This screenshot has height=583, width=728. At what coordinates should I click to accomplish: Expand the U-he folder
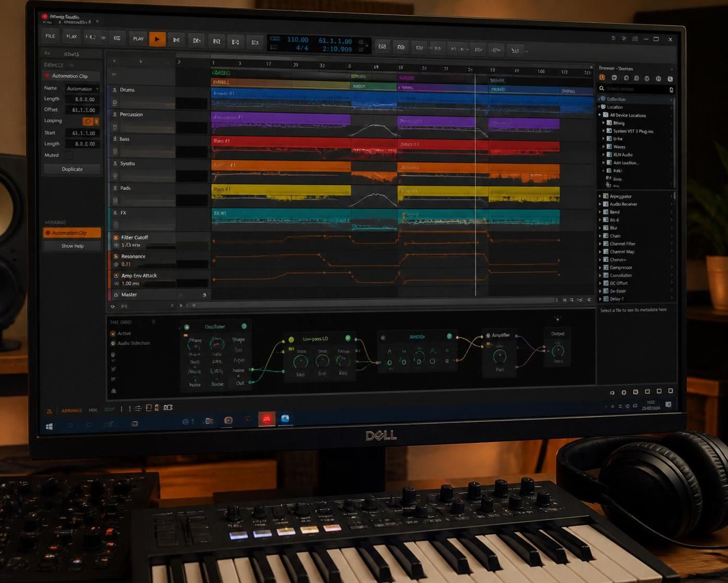[x=604, y=139]
